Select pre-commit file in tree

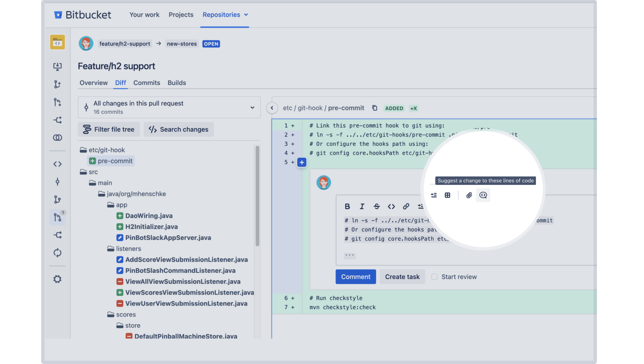tap(111, 161)
